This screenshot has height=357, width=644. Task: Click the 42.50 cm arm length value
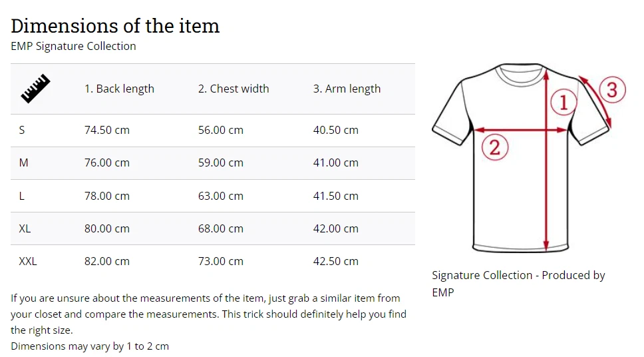click(336, 261)
